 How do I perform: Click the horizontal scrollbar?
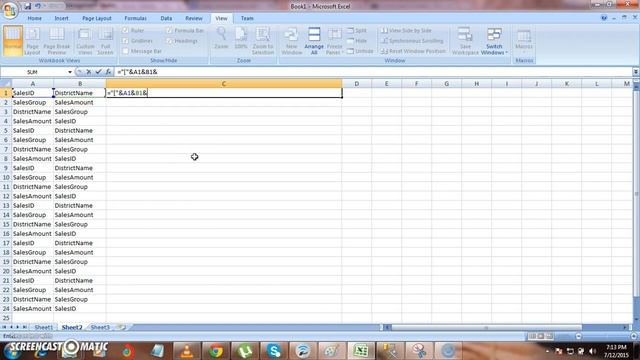tap(486, 327)
